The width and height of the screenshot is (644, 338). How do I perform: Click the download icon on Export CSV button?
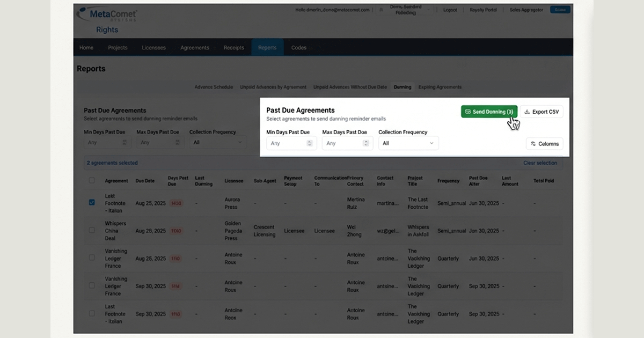(528, 112)
